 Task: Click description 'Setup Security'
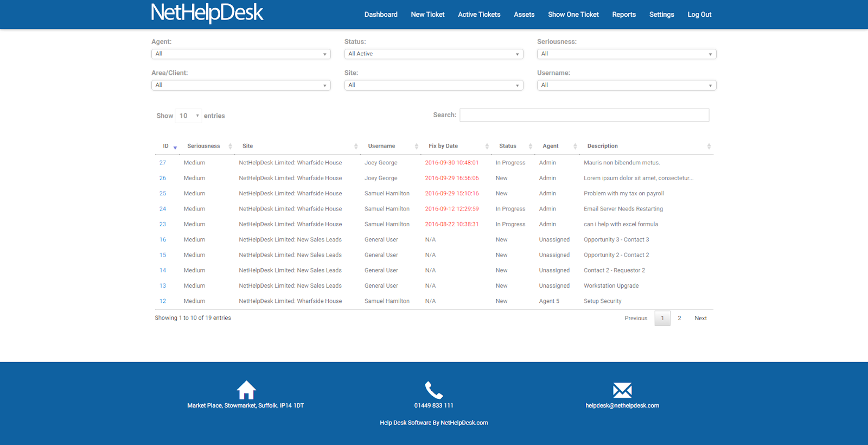tap(603, 301)
